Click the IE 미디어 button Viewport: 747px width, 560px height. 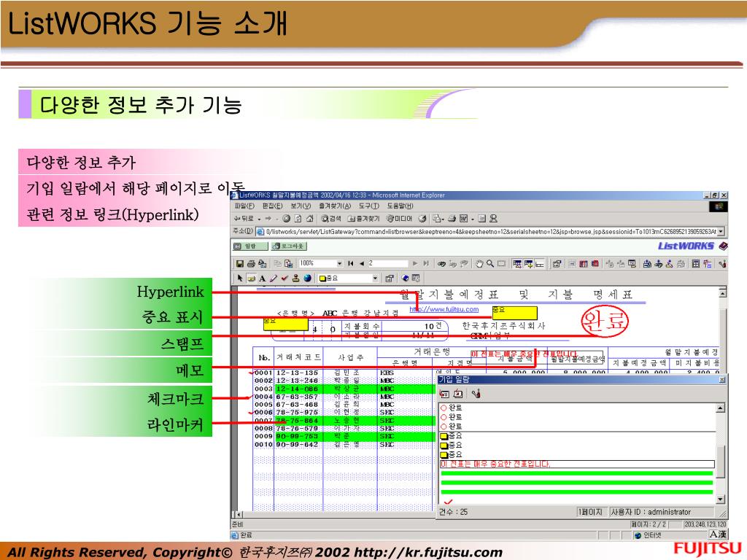399,219
